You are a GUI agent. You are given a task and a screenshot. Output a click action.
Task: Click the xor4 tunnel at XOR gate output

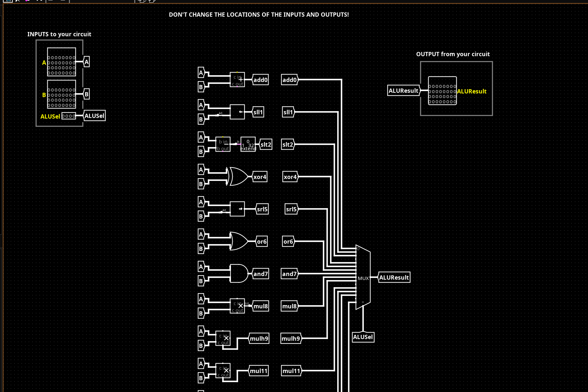(x=260, y=177)
